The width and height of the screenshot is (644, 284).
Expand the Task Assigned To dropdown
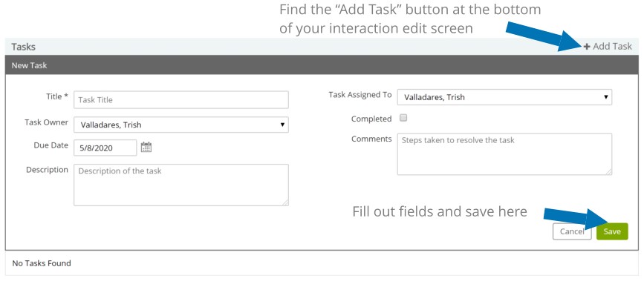tap(504, 97)
